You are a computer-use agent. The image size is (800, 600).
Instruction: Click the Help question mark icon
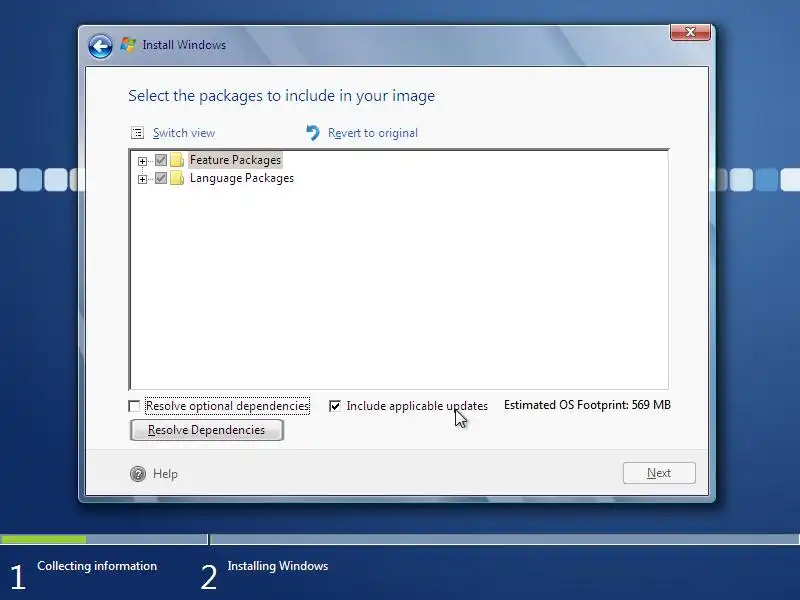pyautogui.click(x=138, y=474)
